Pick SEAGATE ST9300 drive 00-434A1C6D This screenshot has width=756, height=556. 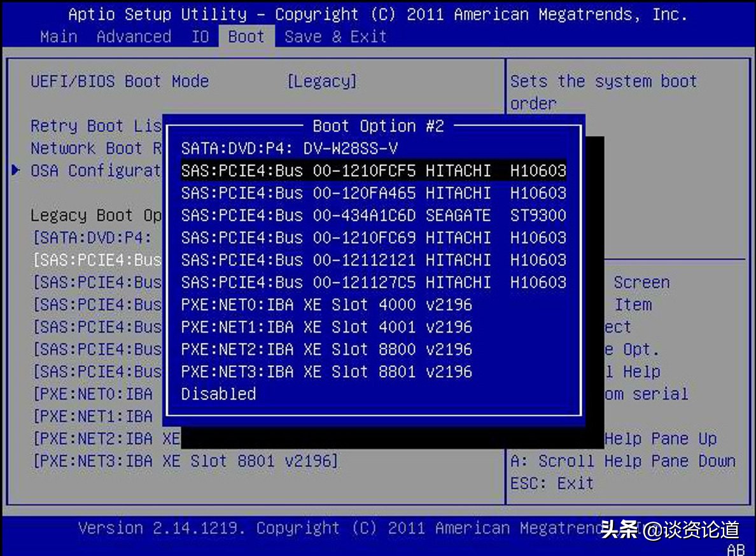point(374,216)
